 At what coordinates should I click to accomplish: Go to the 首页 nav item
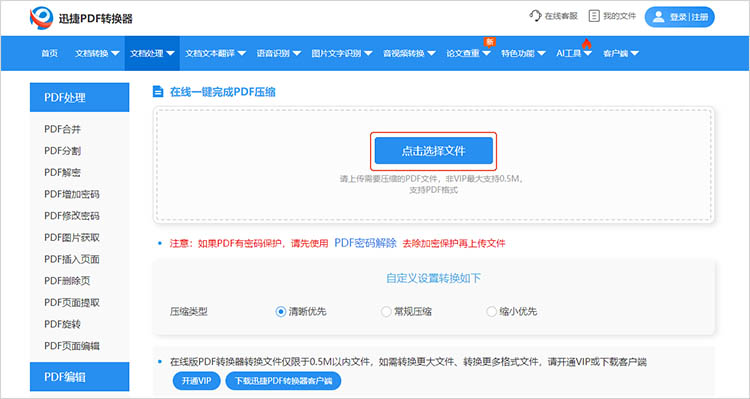49,54
